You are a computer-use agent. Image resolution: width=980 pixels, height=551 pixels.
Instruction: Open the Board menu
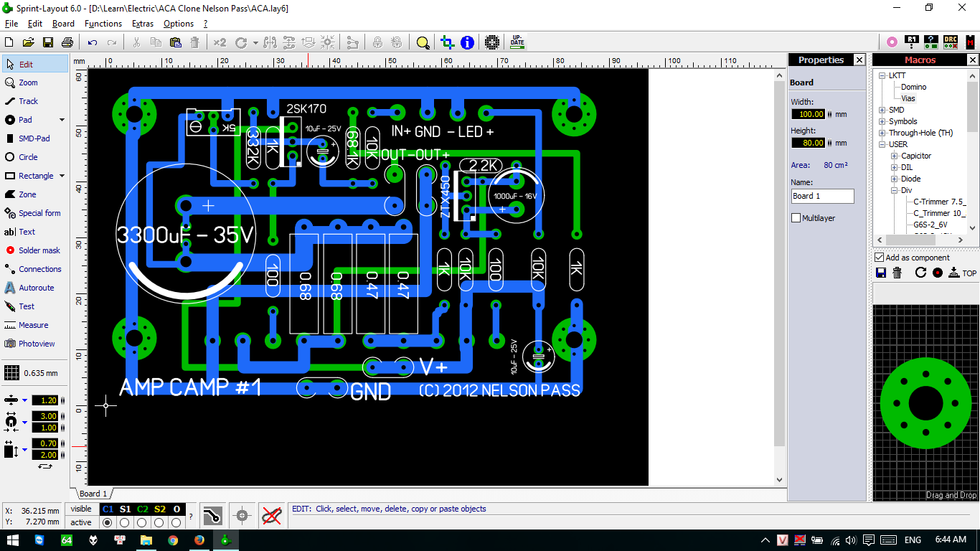point(63,24)
